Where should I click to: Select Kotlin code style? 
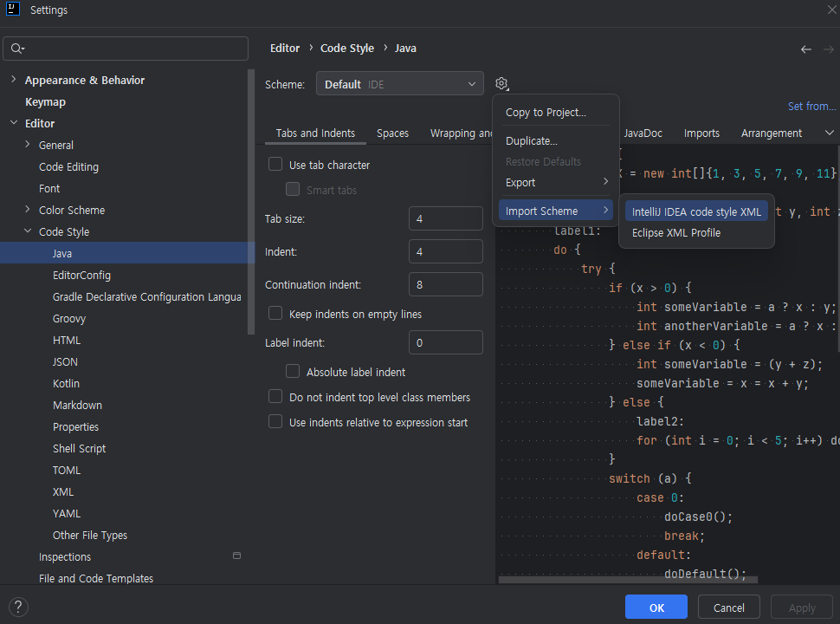(66, 383)
